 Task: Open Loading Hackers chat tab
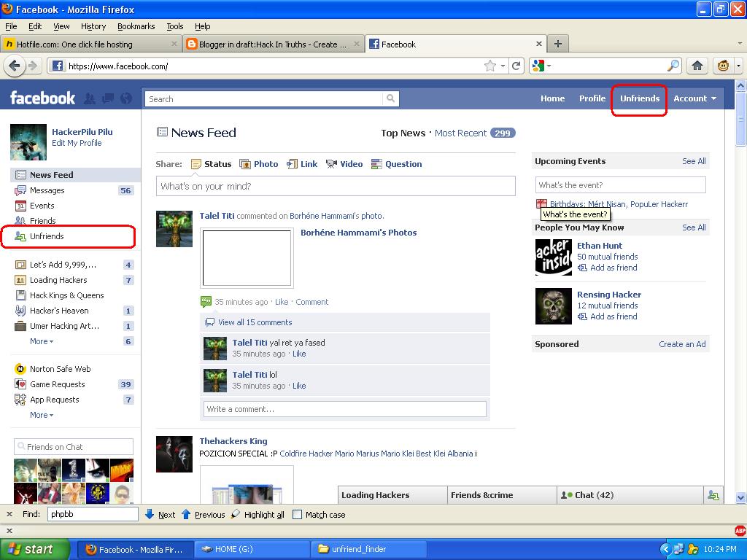tap(392, 495)
